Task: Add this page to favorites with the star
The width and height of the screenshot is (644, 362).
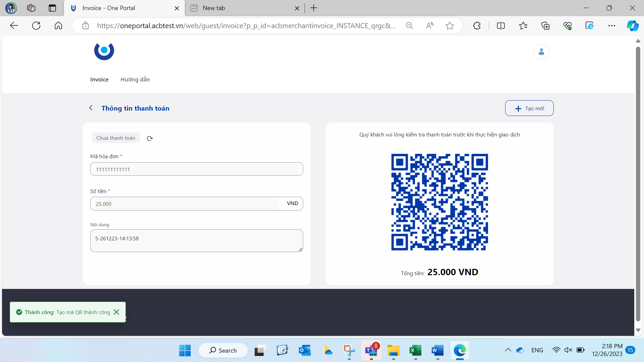Action: (x=450, y=25)
